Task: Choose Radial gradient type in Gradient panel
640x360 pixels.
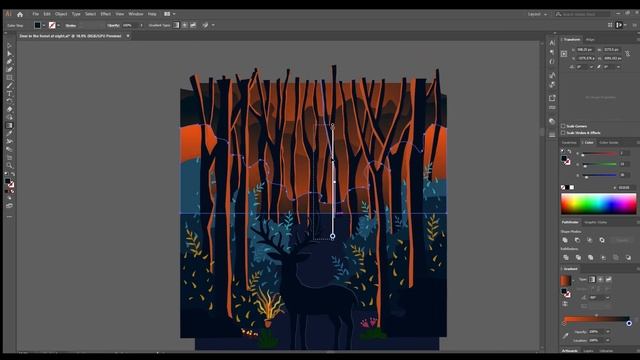Action: pos(600,279)
